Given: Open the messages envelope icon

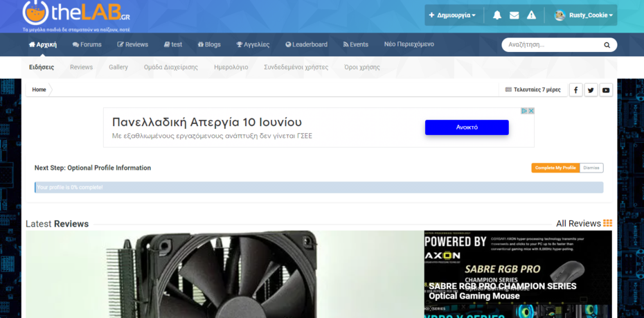Looking at the screenshot, I should click(x=515, y=15).
